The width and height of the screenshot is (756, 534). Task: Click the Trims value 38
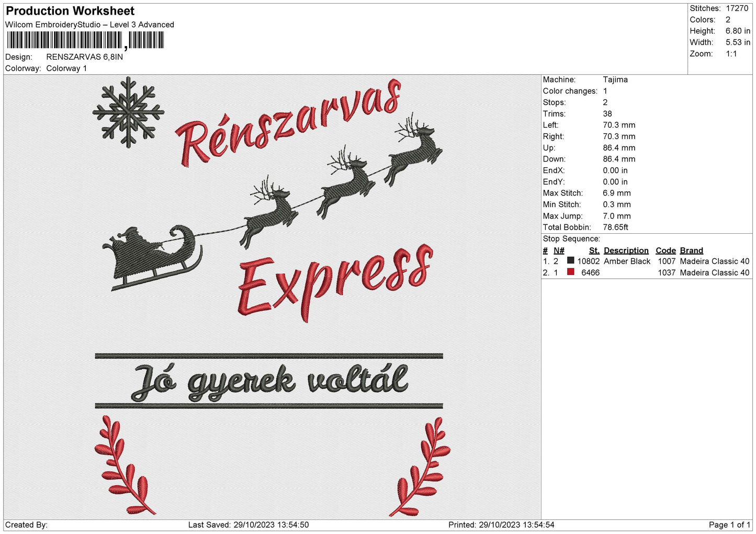[x=607, y=113]
